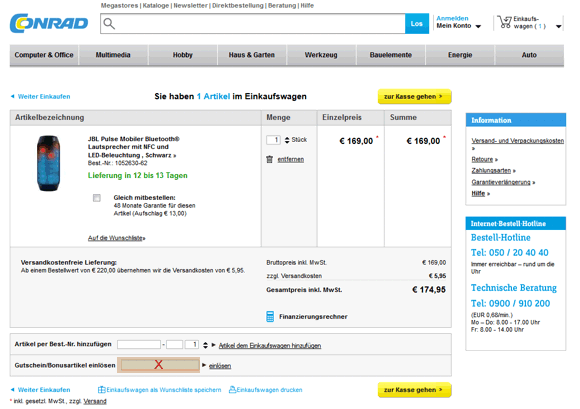Screen dimensions: 580x409
Task: Open the Multimedia menu
Action: click(x=113, y=55)
